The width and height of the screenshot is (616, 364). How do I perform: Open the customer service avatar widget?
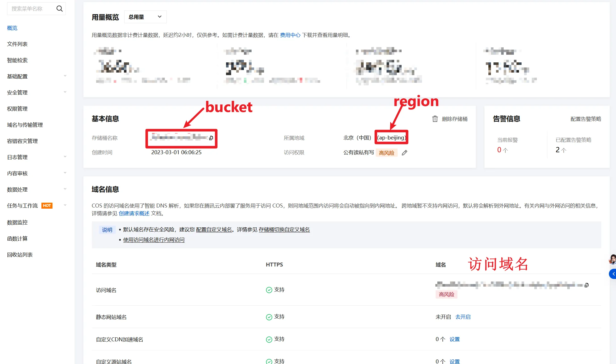click(x=613, y=259)
